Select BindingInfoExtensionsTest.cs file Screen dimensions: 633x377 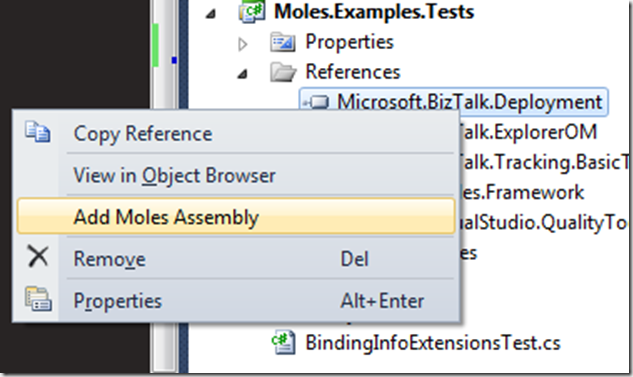click(433, 343)
